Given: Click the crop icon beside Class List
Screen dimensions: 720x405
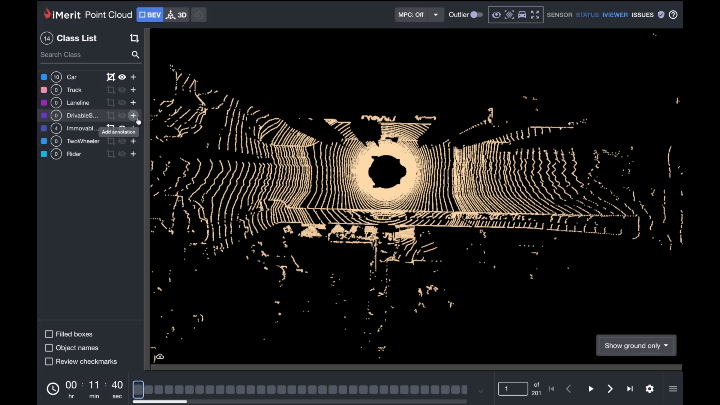Looking at the screenshot, I should [134, 38].
